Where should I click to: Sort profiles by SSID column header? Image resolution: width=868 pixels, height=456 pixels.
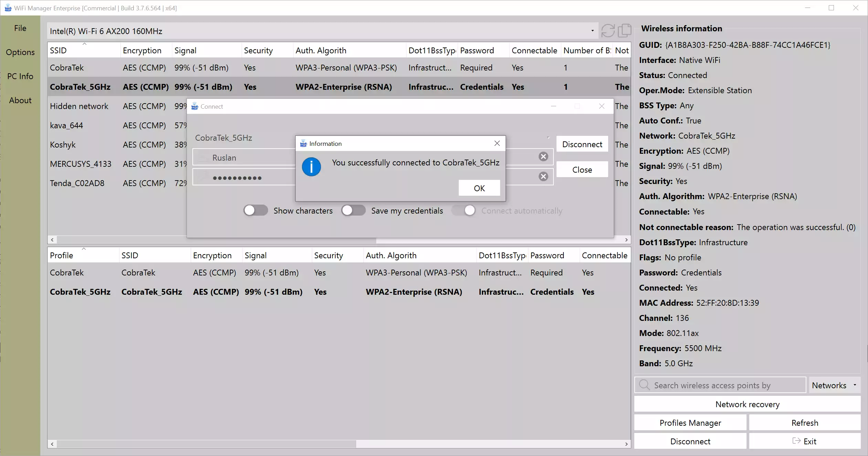coord(155,255)
